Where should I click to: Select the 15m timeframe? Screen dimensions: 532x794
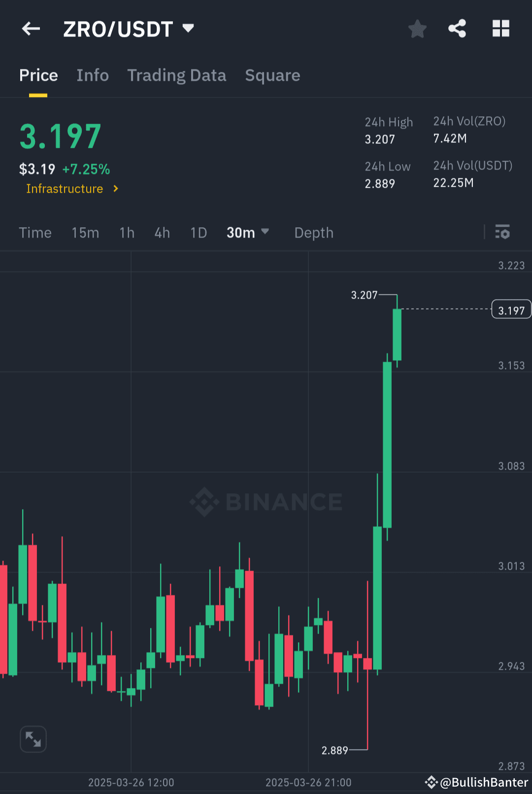[x=85, y=232]
